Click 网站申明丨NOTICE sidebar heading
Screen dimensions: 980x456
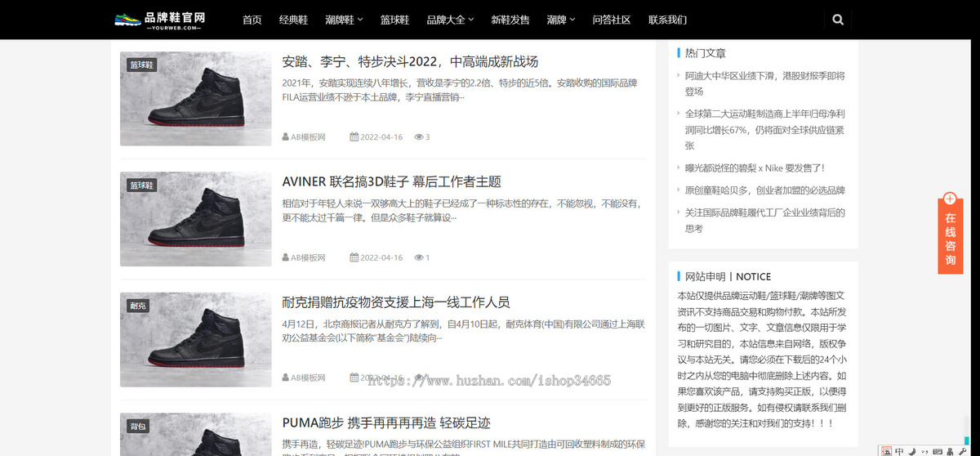[728, 276]
